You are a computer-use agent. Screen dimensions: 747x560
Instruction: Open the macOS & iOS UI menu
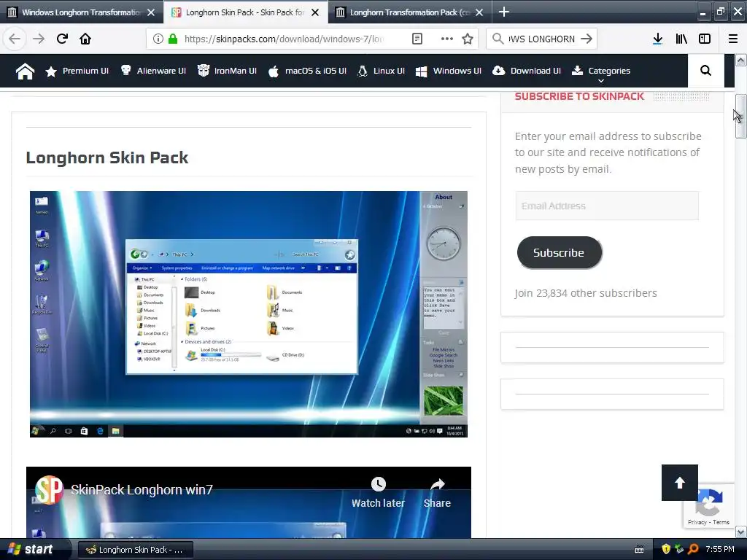click(x=307, y=71)
